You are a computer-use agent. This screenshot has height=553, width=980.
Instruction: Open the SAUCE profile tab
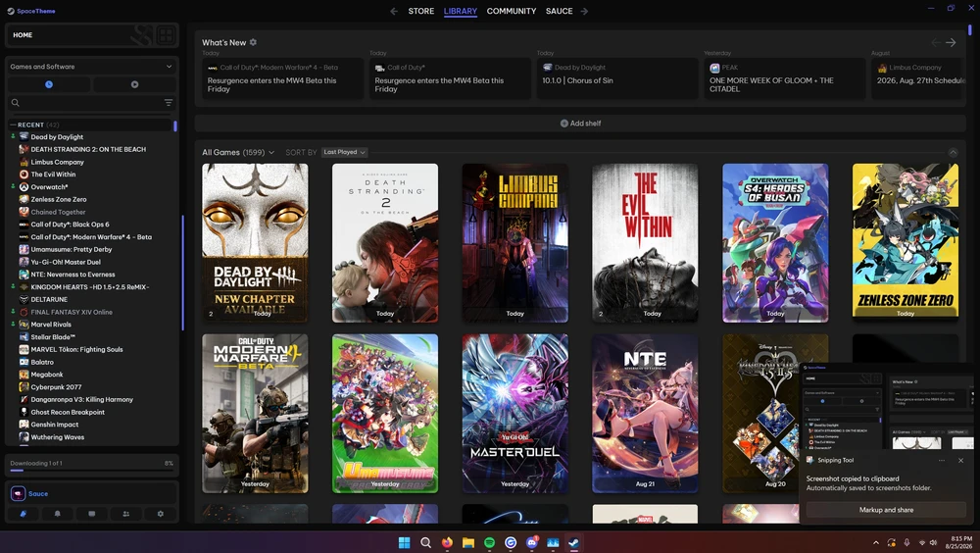(x=559, y=11)
